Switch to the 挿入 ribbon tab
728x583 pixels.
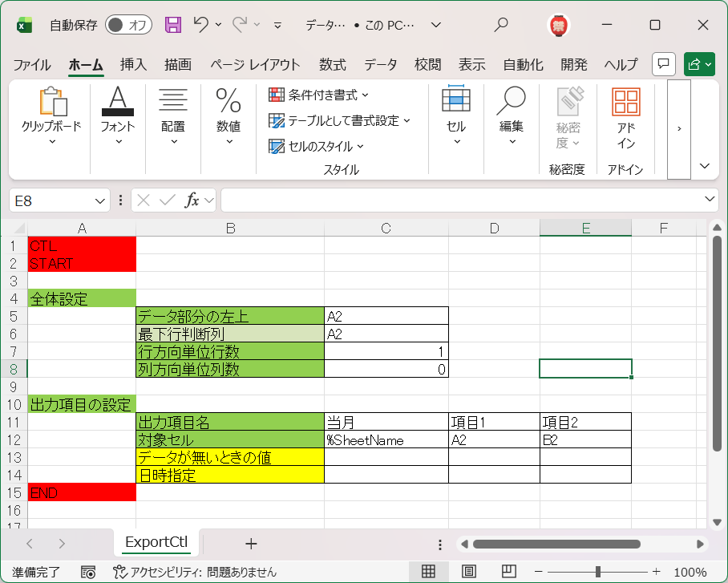point(133,65)
